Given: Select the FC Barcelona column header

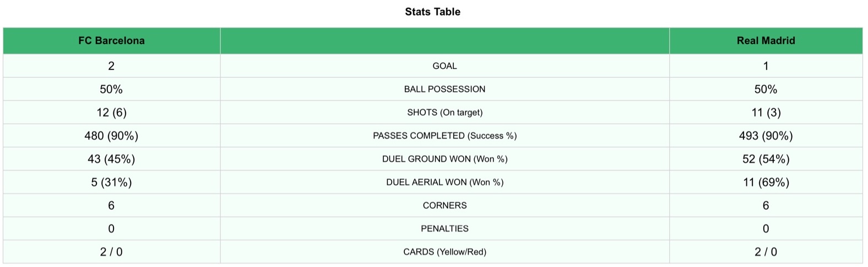Looking at the screenshot, I should click(111, 40).
